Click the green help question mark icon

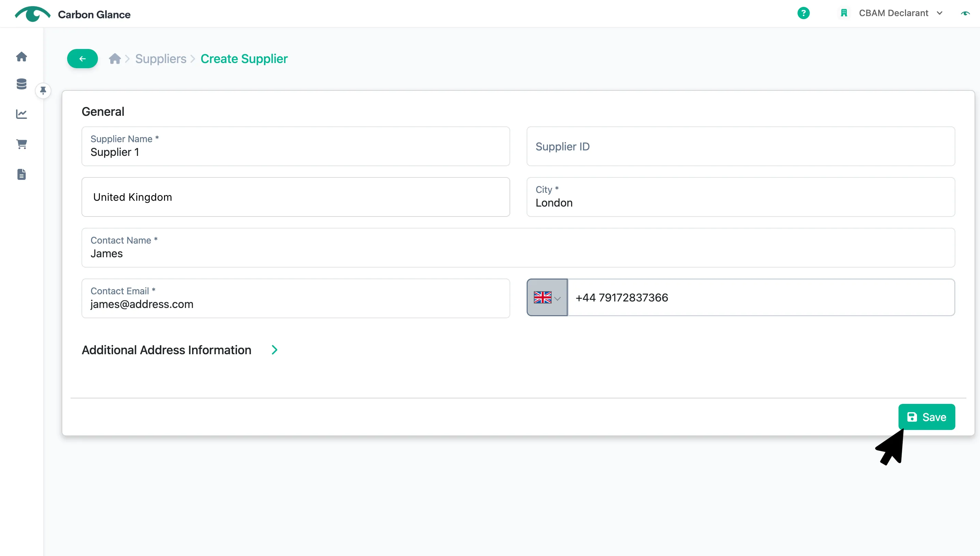pyautogui.click(x=803, y=13)
